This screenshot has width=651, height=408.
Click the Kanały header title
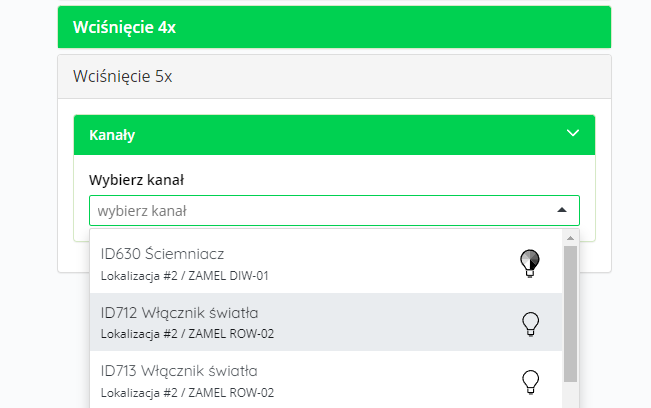(x=112, y=135)
